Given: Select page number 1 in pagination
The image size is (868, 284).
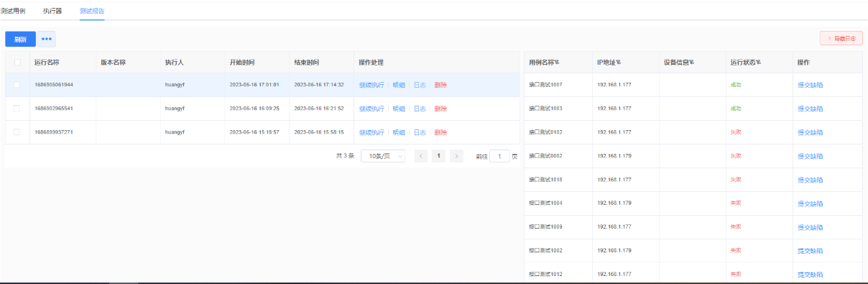Looking at the screenshot, I should pyautogui.click(x=438, y=156).
